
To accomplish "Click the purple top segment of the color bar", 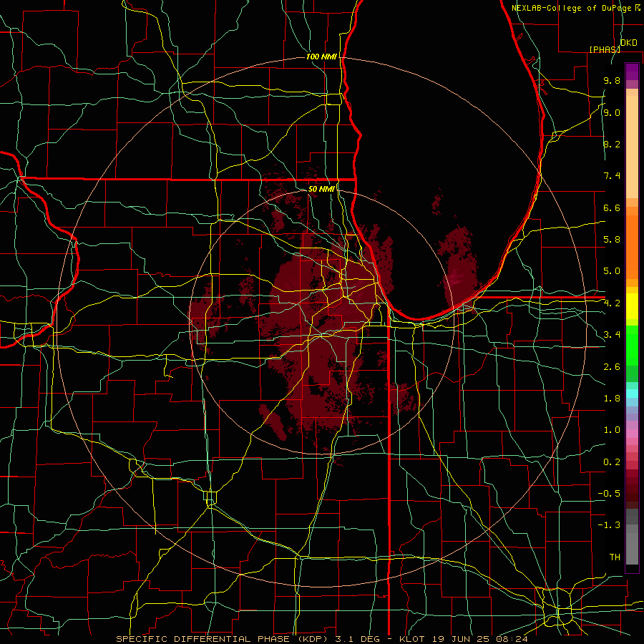I will pos(632,72).
